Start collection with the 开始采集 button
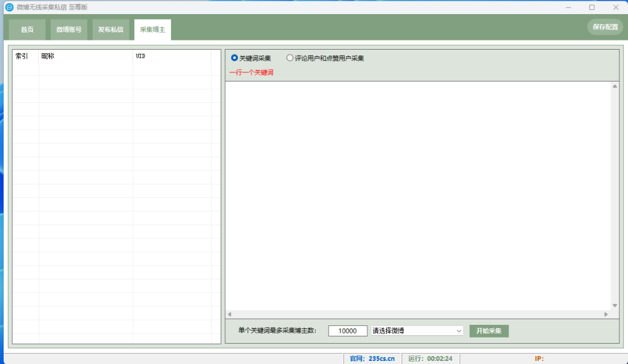This screenshot has width=628, height=364. point(489,331)
